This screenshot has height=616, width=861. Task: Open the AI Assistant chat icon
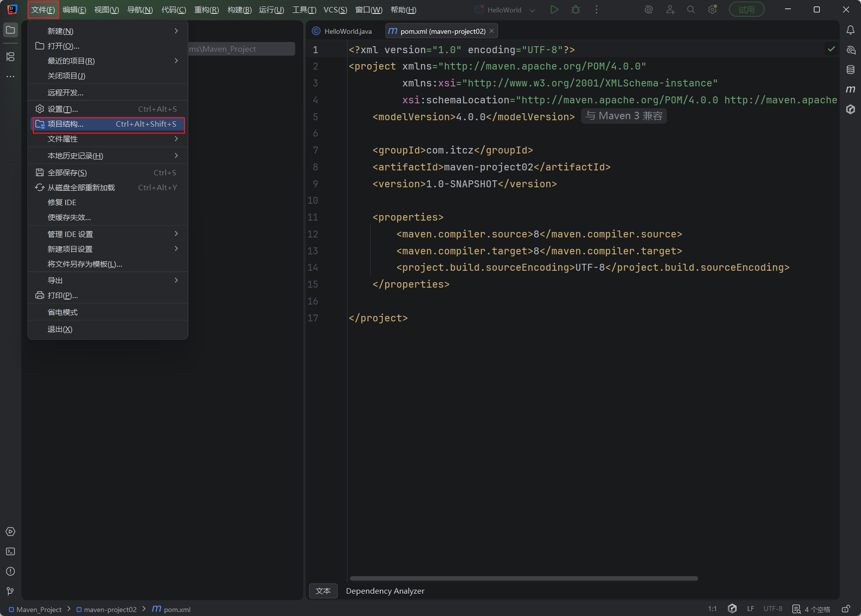851,50
